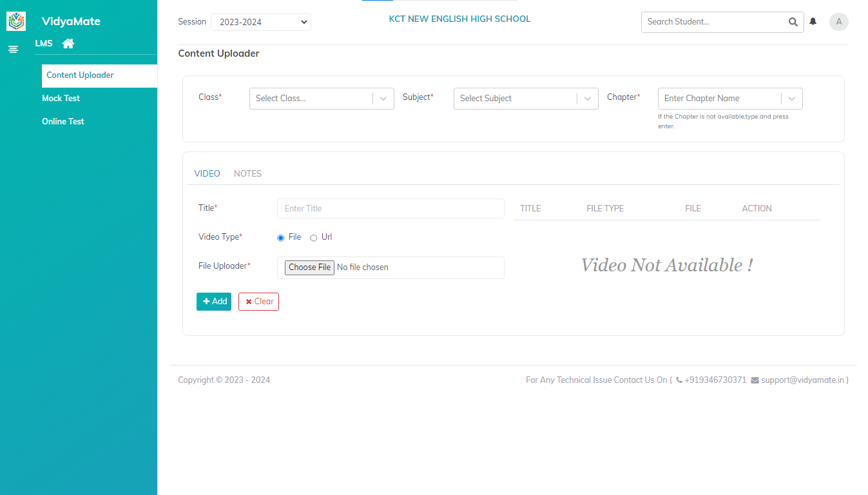Screen dimensions: 868x495
Task: Toggle the sidebar hamburger menu icon
Action: pyautogui.click(x=13, y=49)
